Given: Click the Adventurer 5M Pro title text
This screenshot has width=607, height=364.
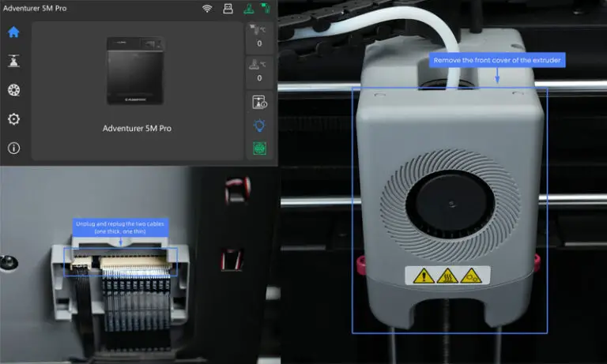Looking at the screenshot, I should (35, 8).
